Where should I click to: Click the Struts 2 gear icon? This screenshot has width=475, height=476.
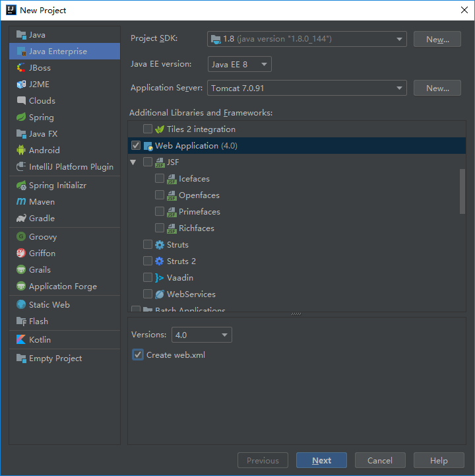[160, 261]
